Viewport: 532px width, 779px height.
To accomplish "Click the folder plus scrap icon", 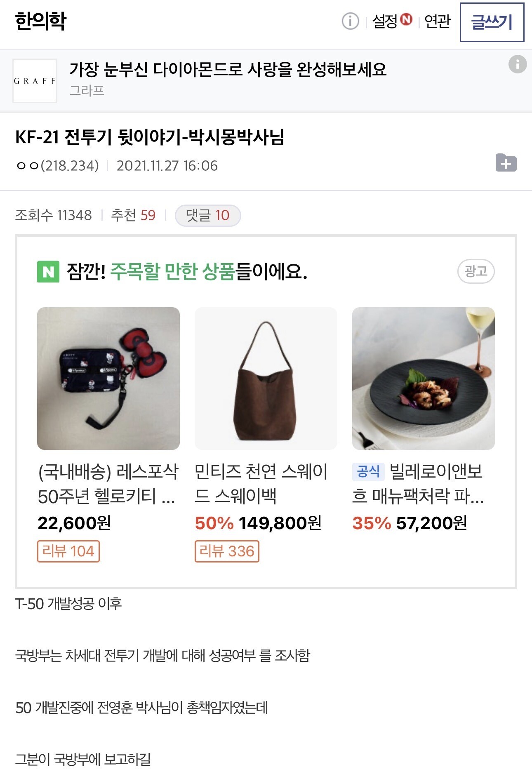I will [506, 163].
